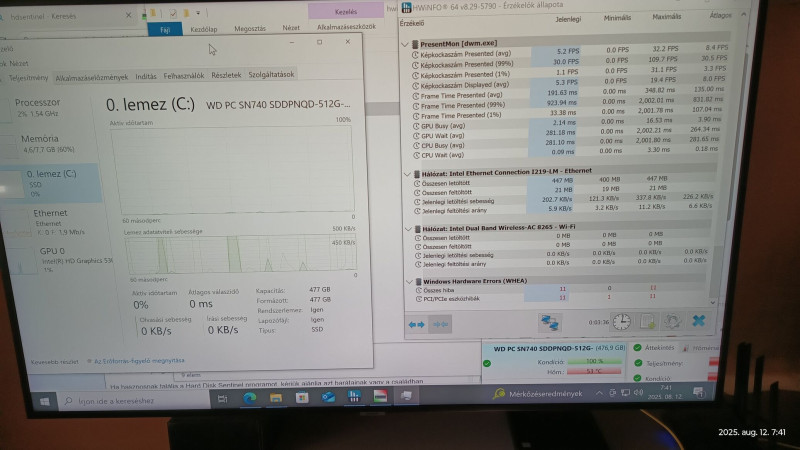The width and height of the screenshot is (800, 450).
Task: Open the volume control in system tray
Action: pyautogui.click(x=638, y=392)
